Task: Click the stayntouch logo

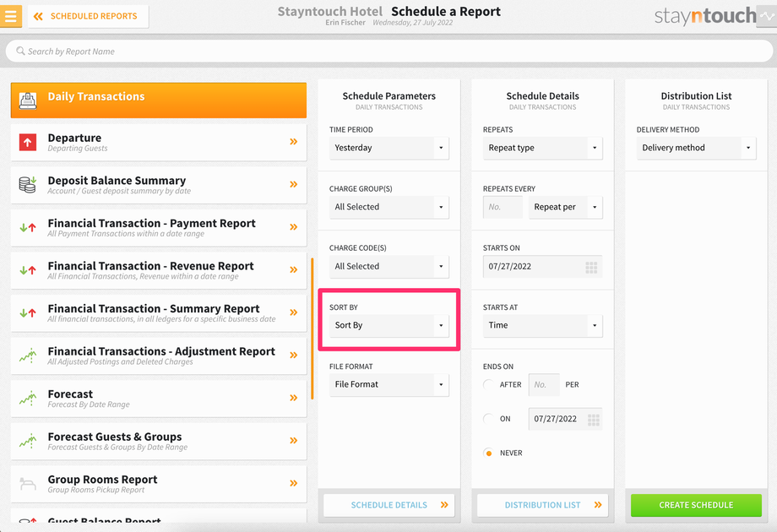Action: click(705, 16)
